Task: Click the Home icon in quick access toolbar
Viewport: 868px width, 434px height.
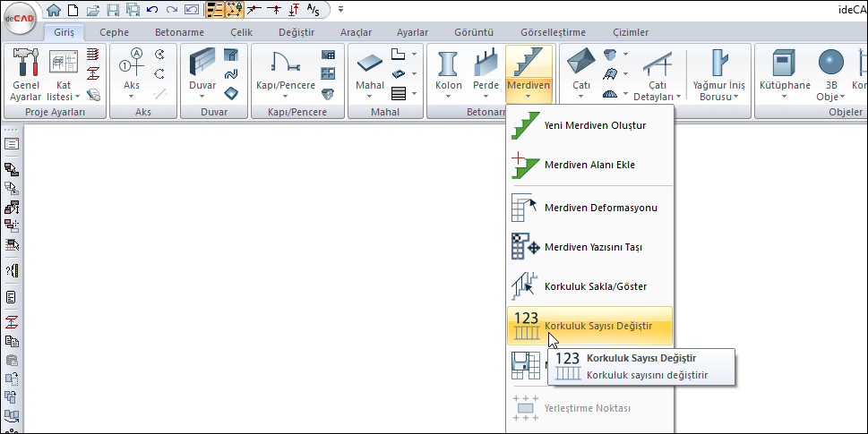Action: click(x=54, y=10)
